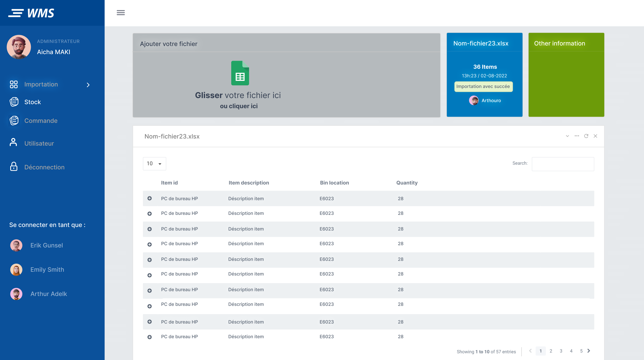Click the Search input field
The image size is (644, 360).
563,164
